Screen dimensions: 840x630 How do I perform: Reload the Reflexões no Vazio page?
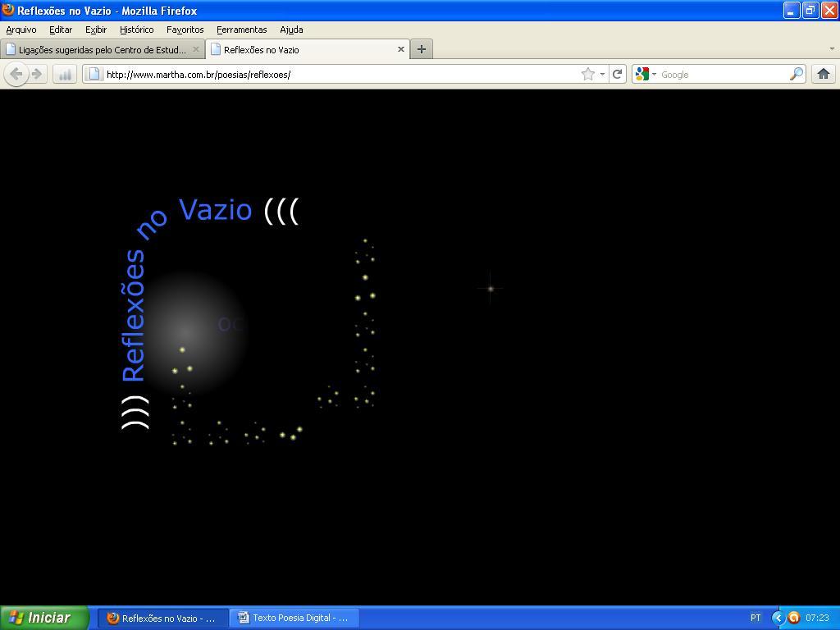(617, 74)
